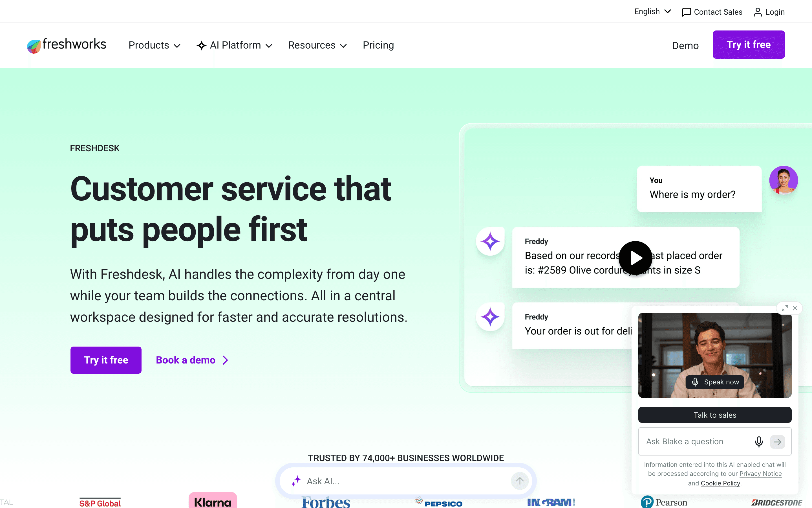Image resolution: width=812 pixels, height=508 pixels.
Task: Focus the Ask Blake a question field
Action: [x=715, y=441]
